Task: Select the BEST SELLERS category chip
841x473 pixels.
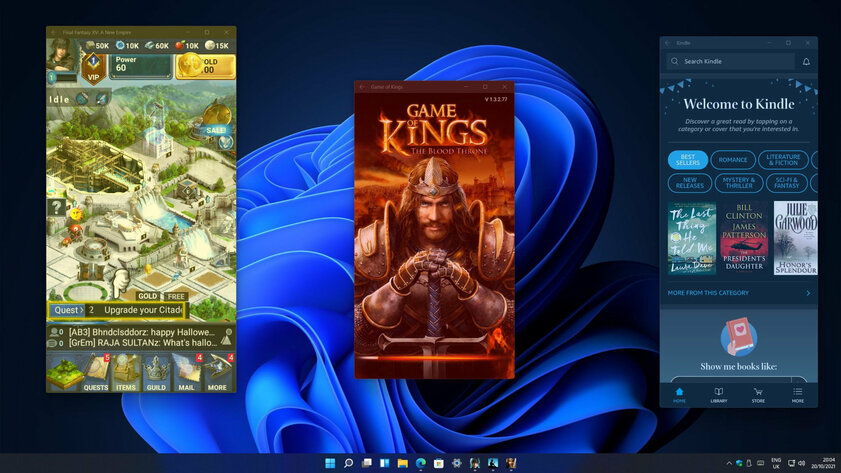Action: click(x=688, y=160)
